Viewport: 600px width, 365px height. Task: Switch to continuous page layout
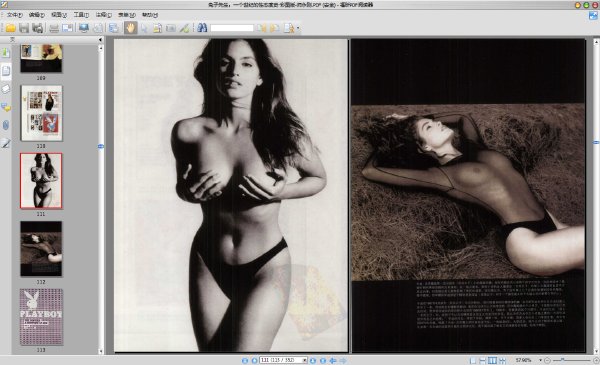(483, 360)
